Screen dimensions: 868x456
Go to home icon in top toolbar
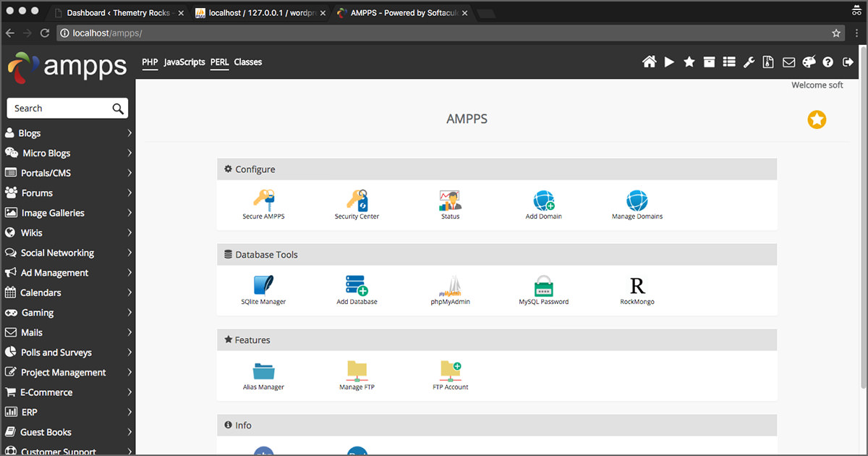(x=650, y=62)
